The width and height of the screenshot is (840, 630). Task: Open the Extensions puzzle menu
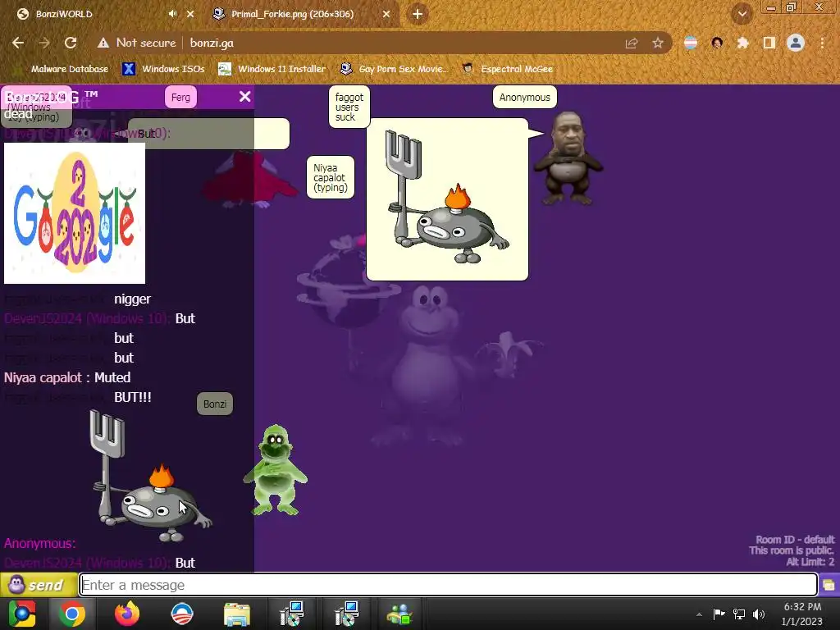coord(742,43)
